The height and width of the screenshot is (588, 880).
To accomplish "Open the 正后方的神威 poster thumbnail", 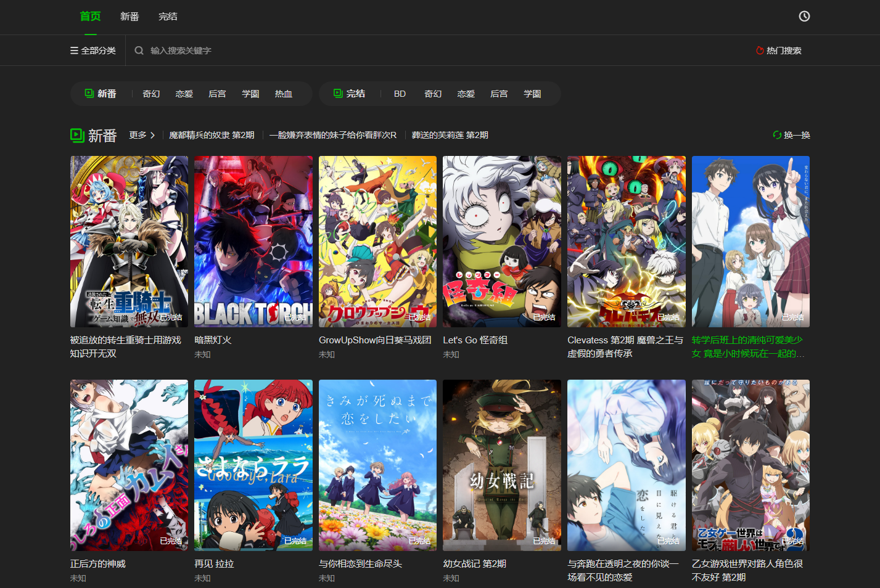I will coord(130,465).
